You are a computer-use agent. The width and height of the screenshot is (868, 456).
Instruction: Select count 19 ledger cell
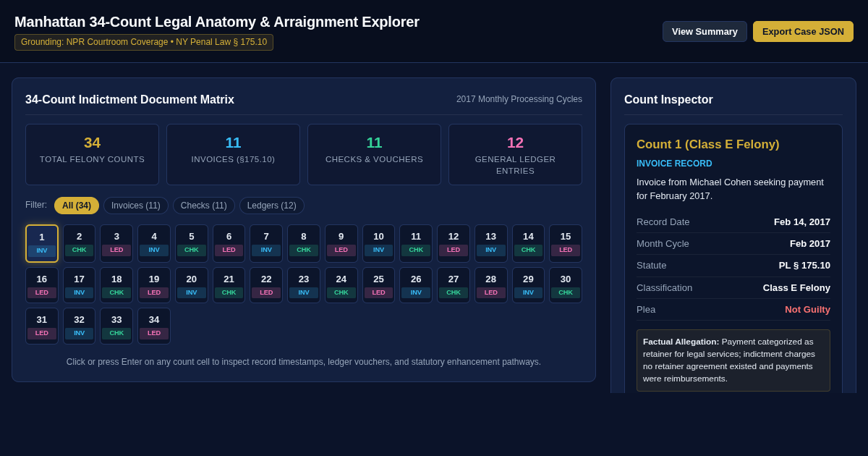coord(154,285)
